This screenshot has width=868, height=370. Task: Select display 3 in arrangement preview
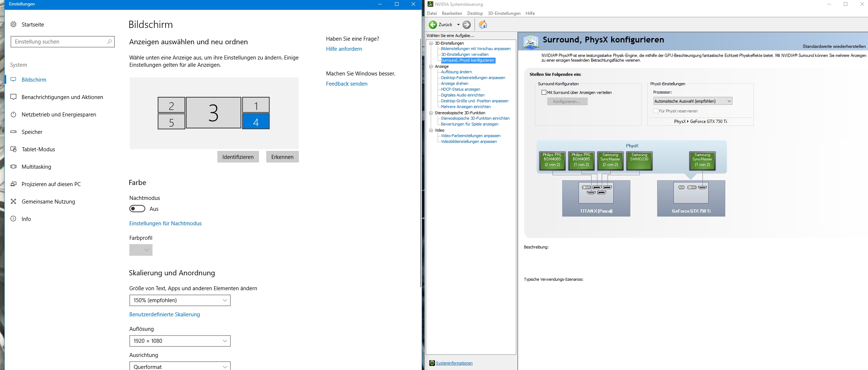tap(214, 112)
